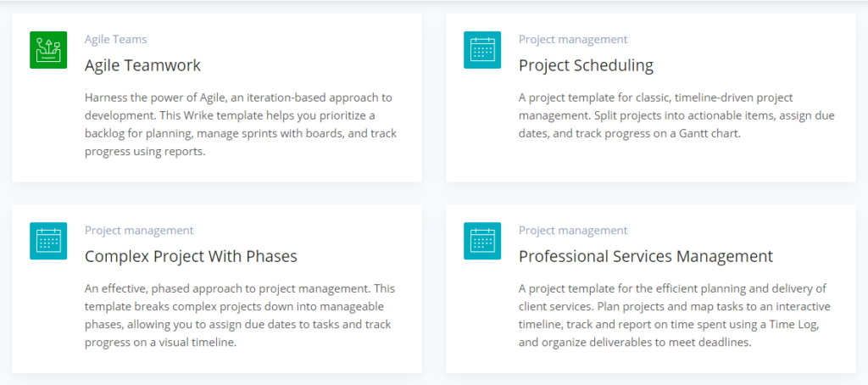Screen dimensions: 868x385
Task: Click the Complex Project phased approach description
Action: [x=240, y=315]
